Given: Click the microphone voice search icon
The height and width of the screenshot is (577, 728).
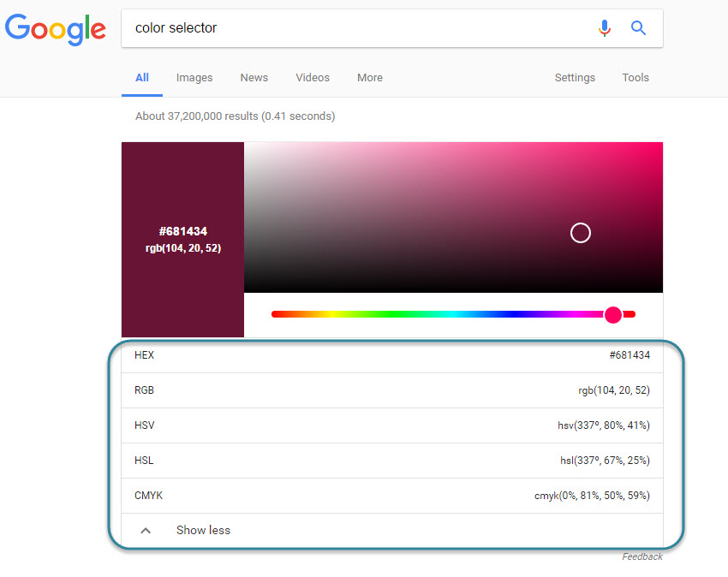Looking at the screenshot, I should (605, 28).
